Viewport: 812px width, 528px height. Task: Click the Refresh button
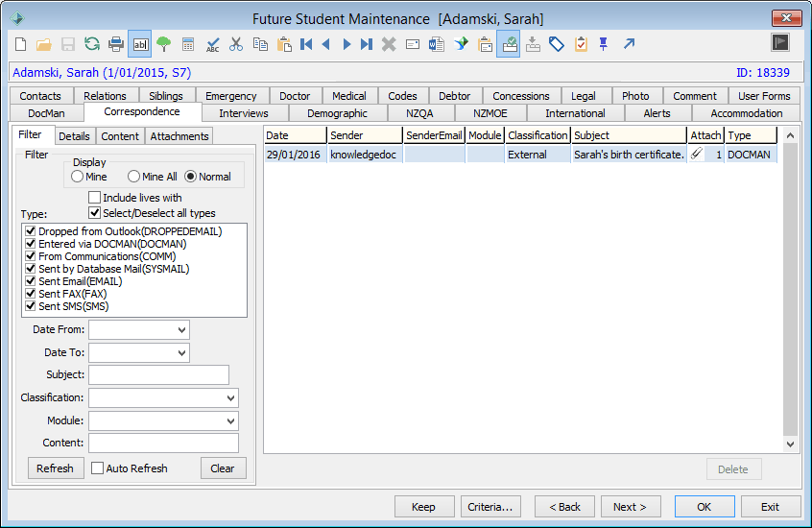tap(56, 468)
